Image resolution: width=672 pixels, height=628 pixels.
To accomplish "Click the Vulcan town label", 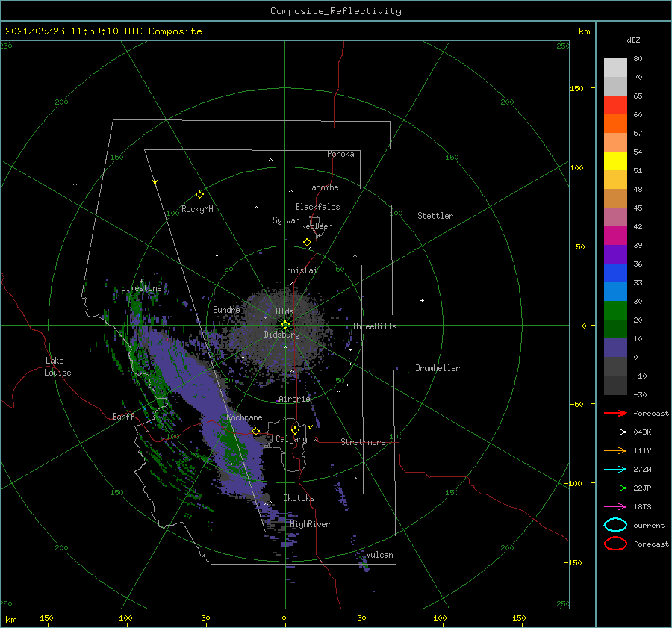I will [x=380, y=555].
